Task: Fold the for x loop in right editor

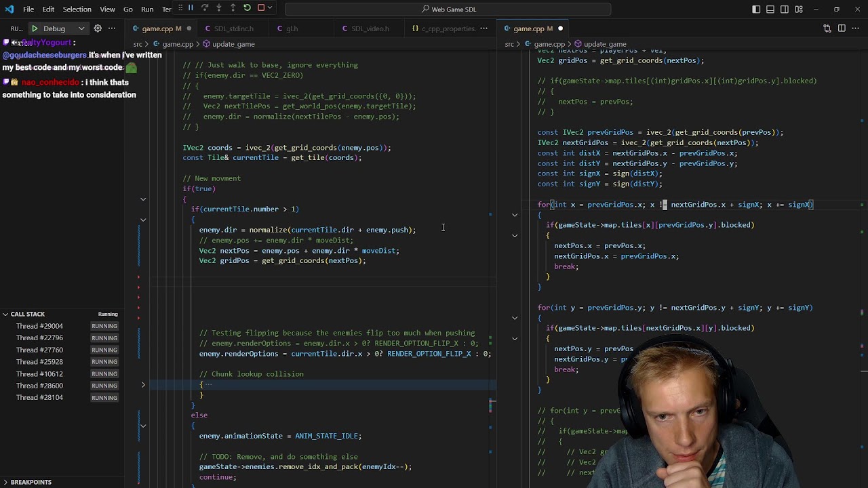Action: click(x=515, y=215)
